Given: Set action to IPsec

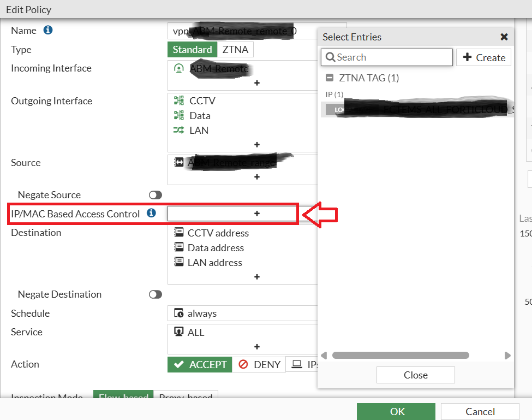Looking at the screenshot, I should (x=302, y=364).
